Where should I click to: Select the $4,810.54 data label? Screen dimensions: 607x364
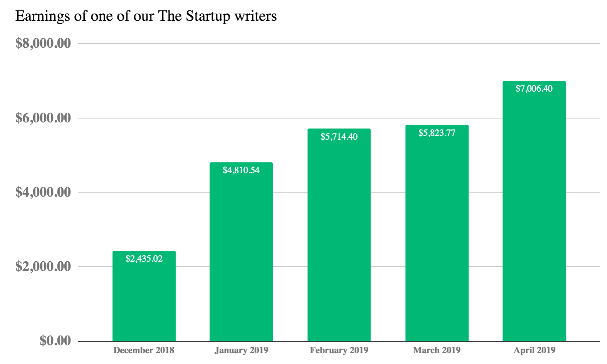point(241,170)
